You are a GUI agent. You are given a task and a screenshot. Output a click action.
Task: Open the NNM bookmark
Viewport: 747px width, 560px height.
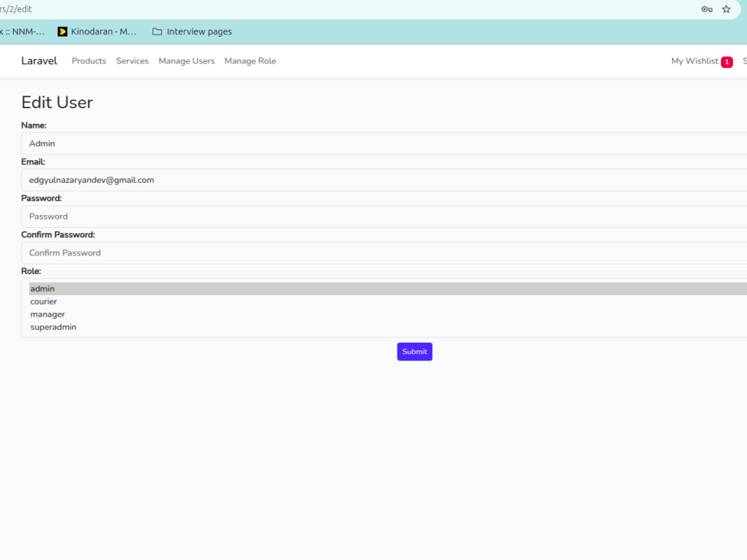click(22, 31)
